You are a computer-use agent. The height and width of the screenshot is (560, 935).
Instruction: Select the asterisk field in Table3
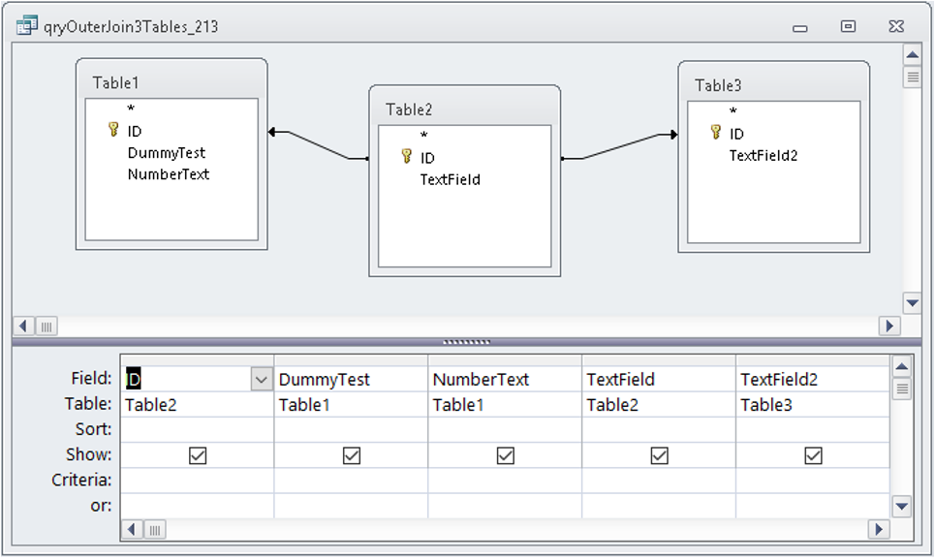pos(733,111)
